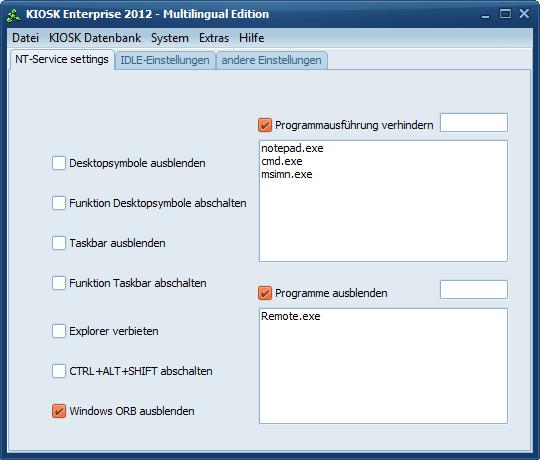Select msimn.exe in the blocked list
Screen dimensions: 540x460
(x=287, y=174)
